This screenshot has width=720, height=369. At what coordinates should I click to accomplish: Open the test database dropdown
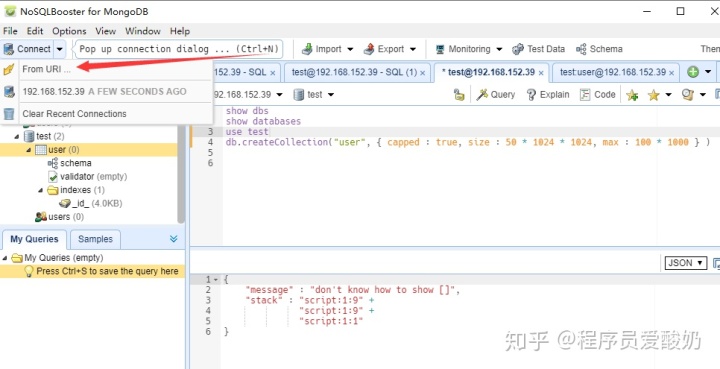[x=331, y=95]
